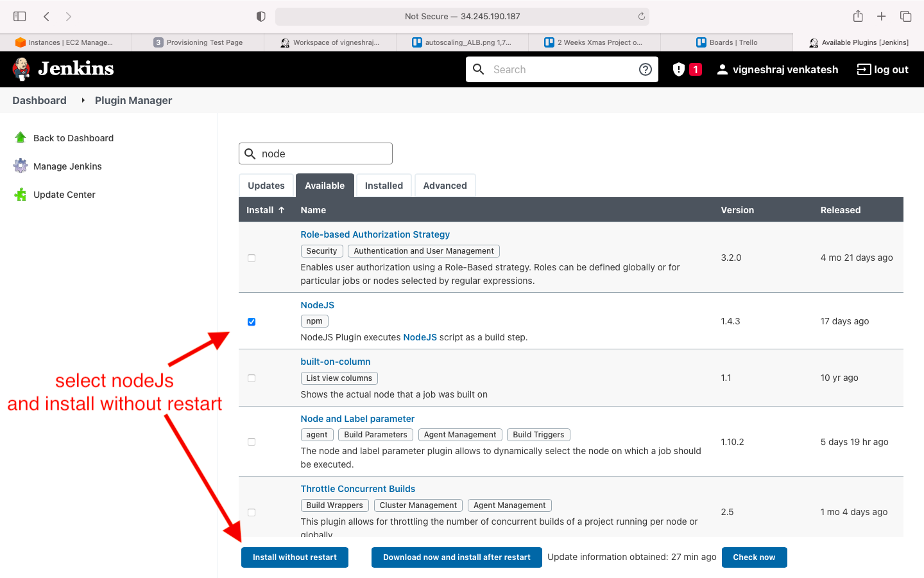
Task: Click the breadcrumb arrow after Dashboard
Action: click(x=83, y=100)
